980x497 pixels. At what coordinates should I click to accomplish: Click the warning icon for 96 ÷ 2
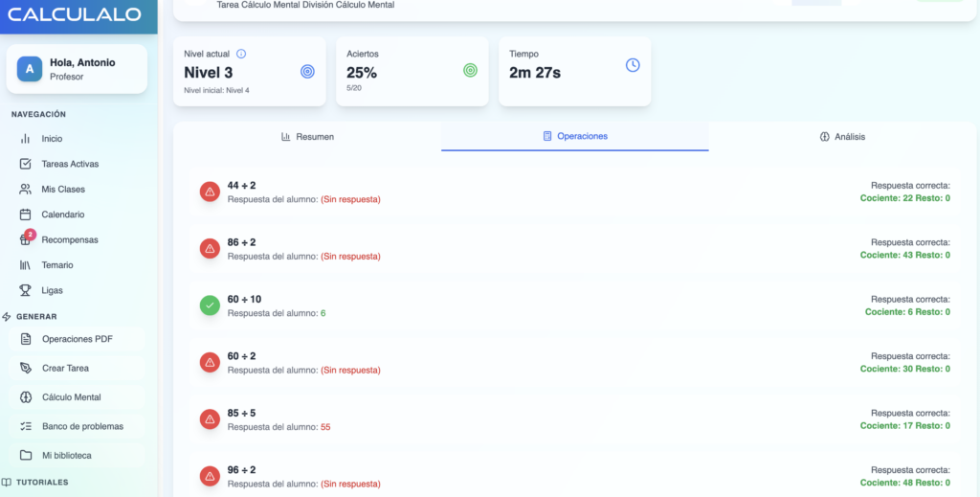point(210,476)
